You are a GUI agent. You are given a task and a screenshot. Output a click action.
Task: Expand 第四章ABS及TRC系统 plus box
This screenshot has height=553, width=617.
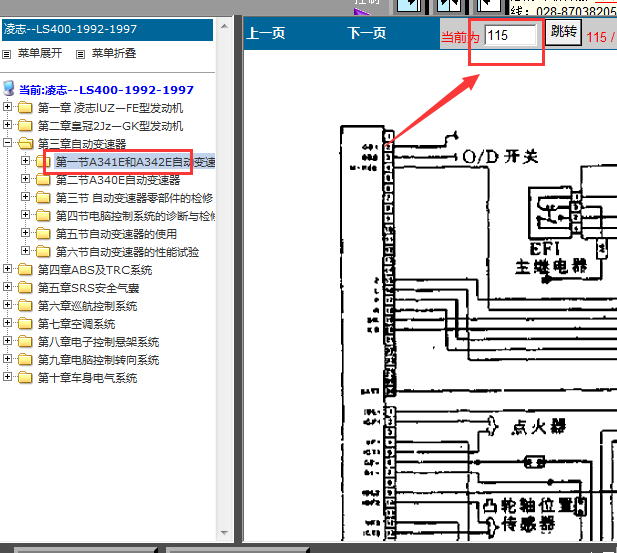pos(7,268)
